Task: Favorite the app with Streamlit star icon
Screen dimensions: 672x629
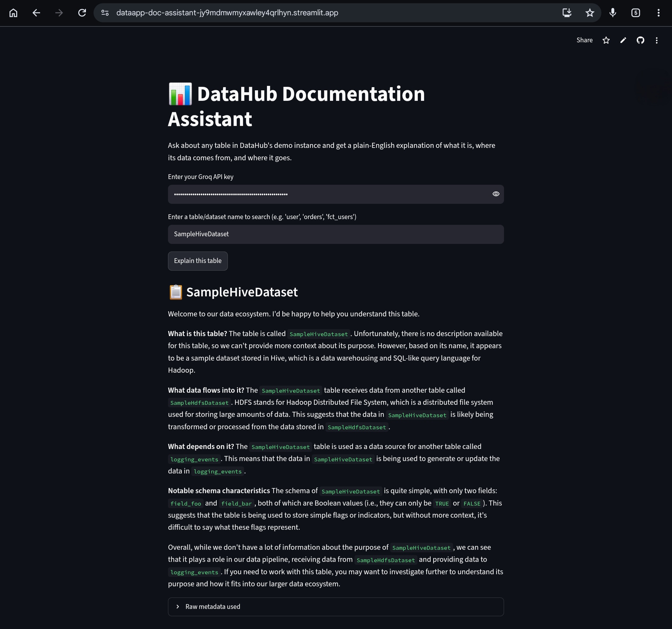Action: coord(606,40)
